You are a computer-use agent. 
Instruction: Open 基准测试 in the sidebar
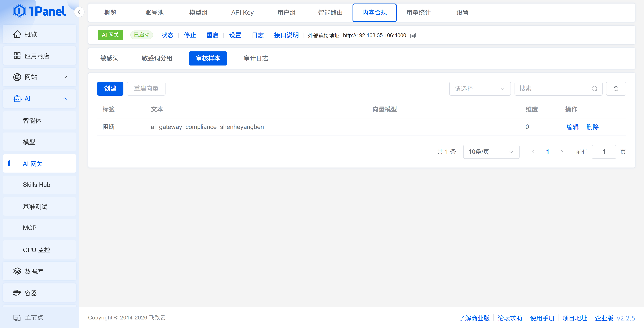(40, 207)
